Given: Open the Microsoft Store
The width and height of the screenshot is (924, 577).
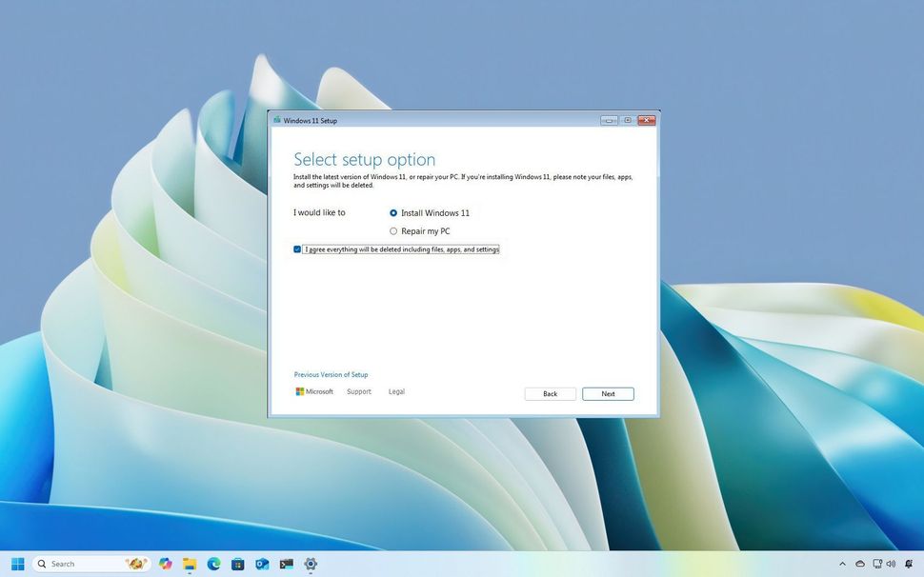Looking at the screenshot, I should coord(237,564).
